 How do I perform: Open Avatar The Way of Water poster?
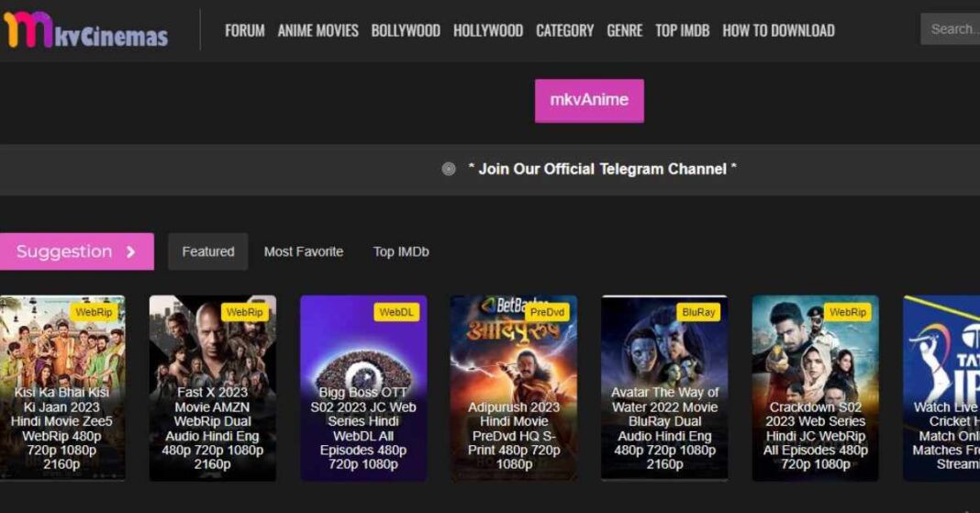pos(664,388)
